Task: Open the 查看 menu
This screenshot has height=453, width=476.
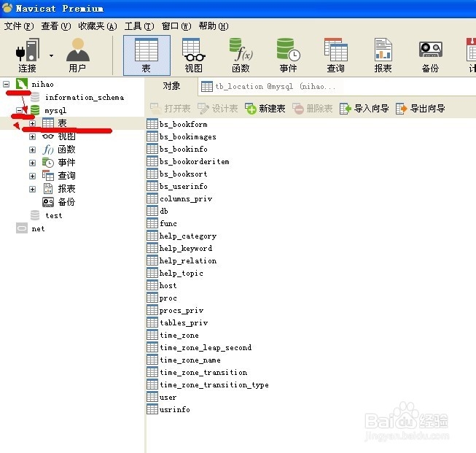Action: tap(56, 26)
